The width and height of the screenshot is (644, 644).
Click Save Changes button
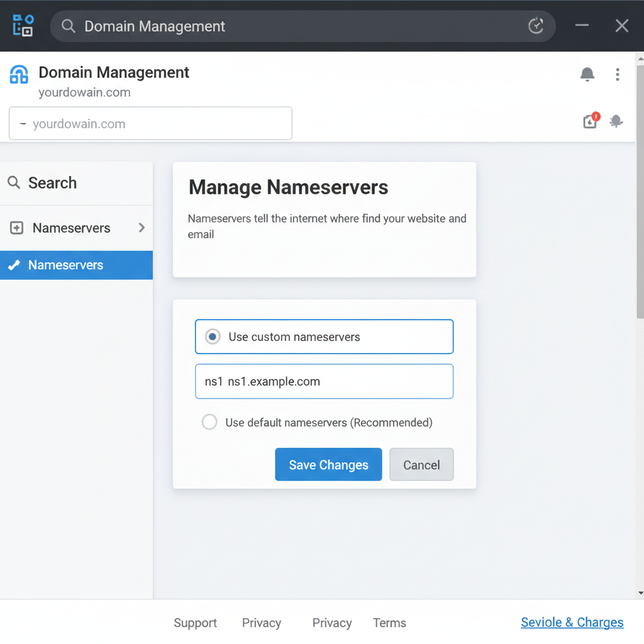[x=328, y=465]
